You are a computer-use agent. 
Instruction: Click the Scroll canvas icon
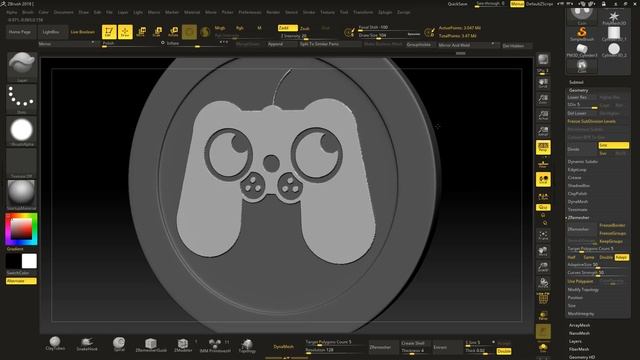(x=543, y=83)
